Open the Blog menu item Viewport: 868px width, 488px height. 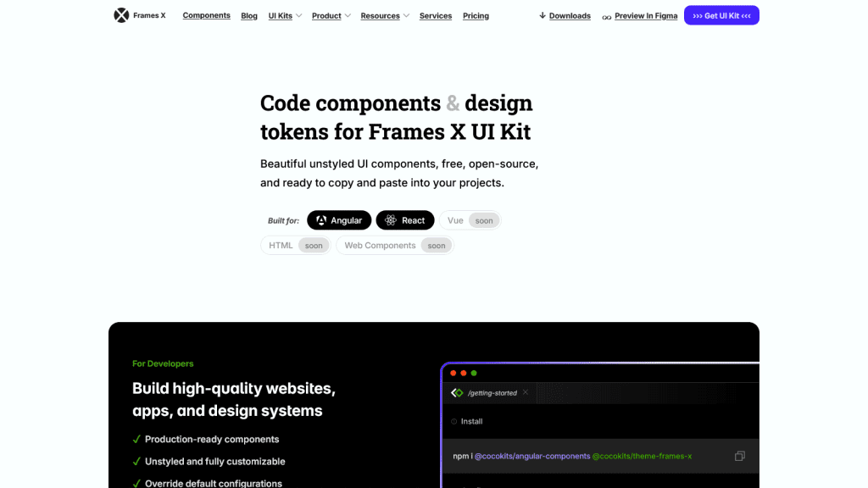(x=249, y=15)
